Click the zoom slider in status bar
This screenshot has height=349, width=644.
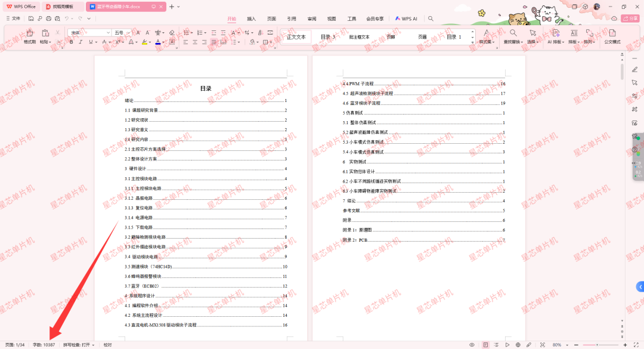tap(597, 345)
